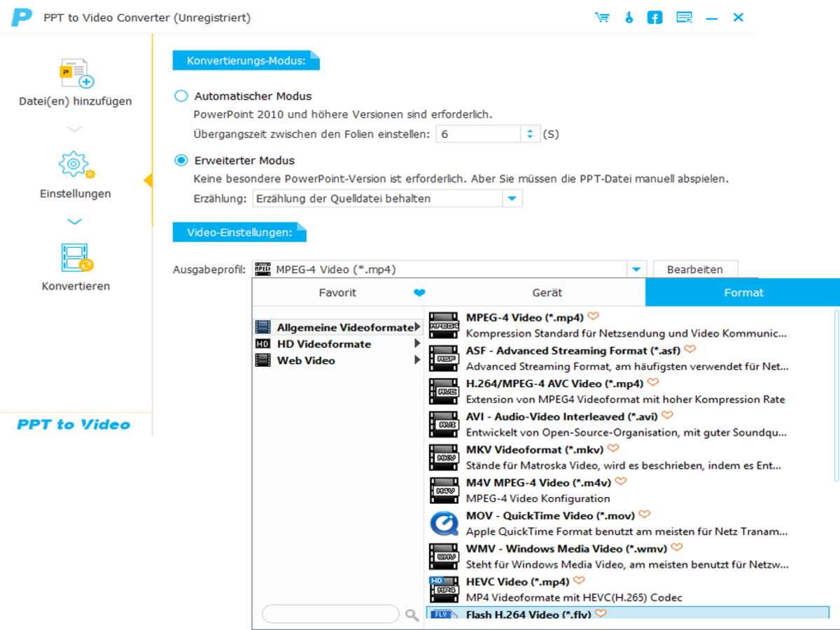Screen dimensions: 840x630
Task: Switch to the Gerät tab
Action: (547, 293)
